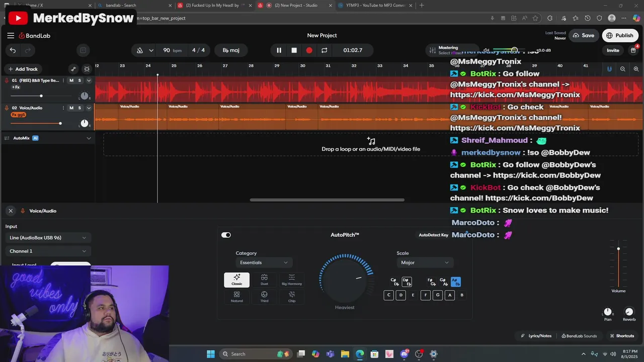This screenshot has height=362, width=644.
Task: Publish the project
Action: coord(620,36)
